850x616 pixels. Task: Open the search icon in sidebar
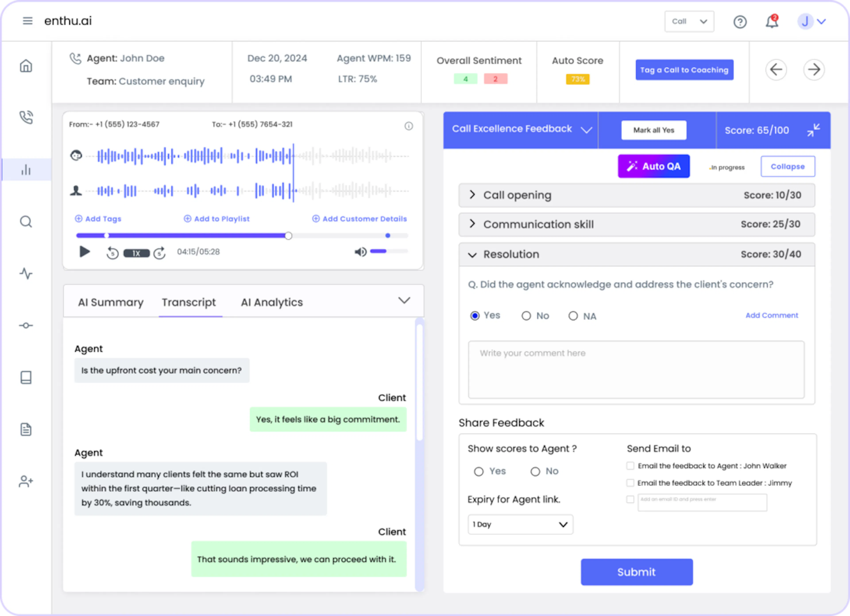pyautogui.click(x=26, y=221)
